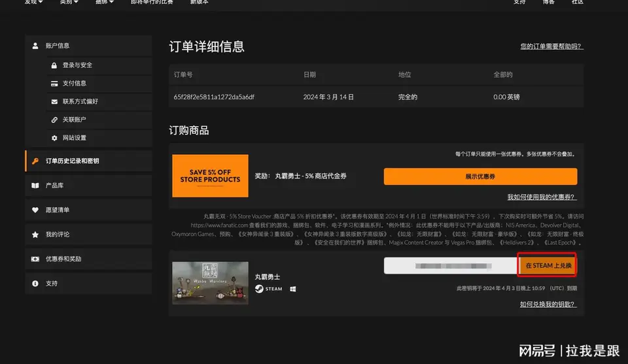Image resolution: width=628 pixels, height=364 pixels.
Task: Open 登录与安全 lock item
Action: click(99, 65)
